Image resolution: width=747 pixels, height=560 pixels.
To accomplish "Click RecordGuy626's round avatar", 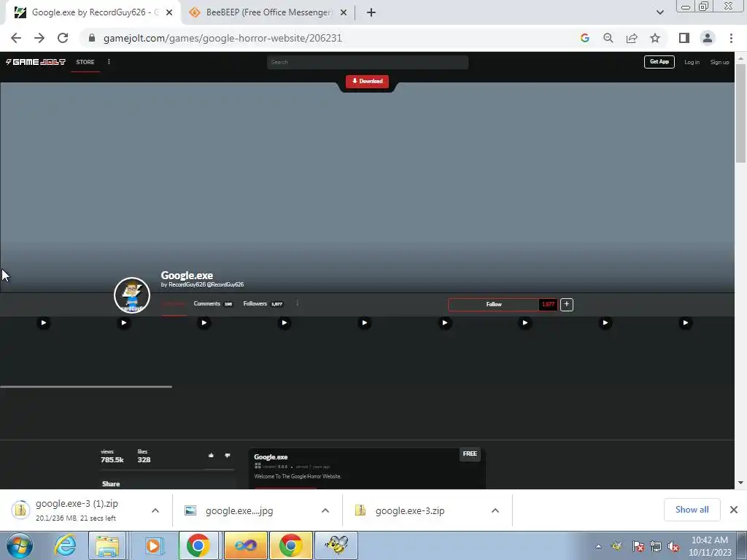I will point(132,295).
